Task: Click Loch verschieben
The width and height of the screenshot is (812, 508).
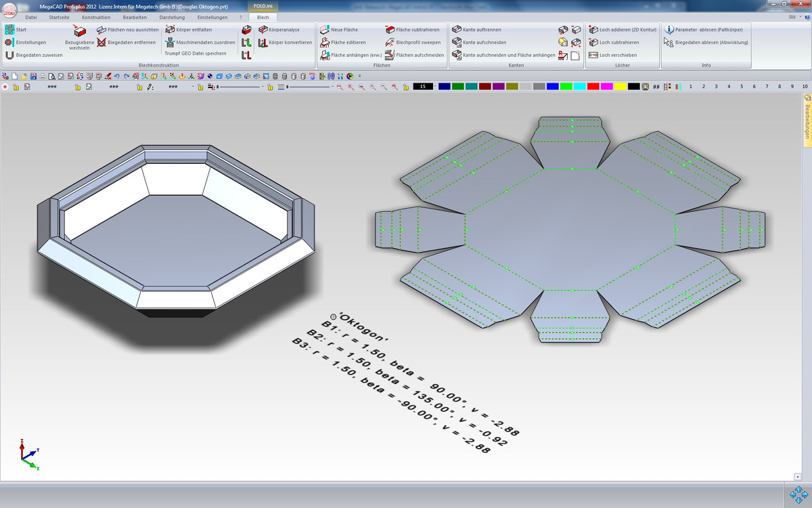Action: click(x=613, y=55)
